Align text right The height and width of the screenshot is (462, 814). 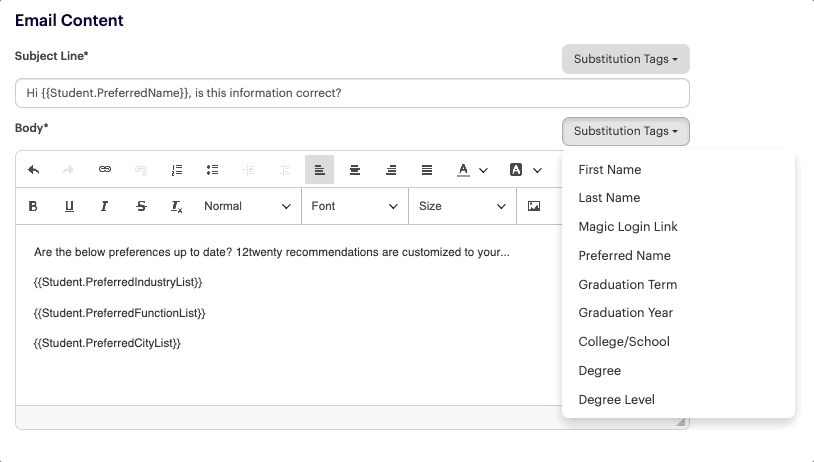(391, 170)
